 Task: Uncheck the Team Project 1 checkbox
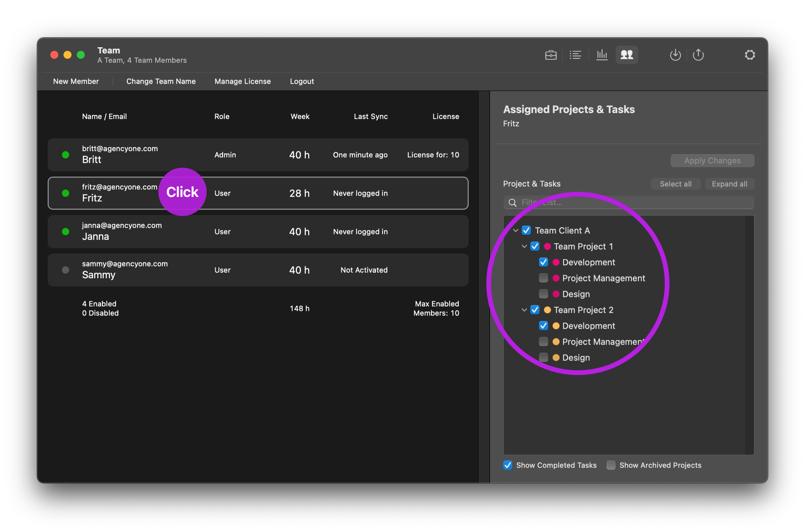pos(535,247)
